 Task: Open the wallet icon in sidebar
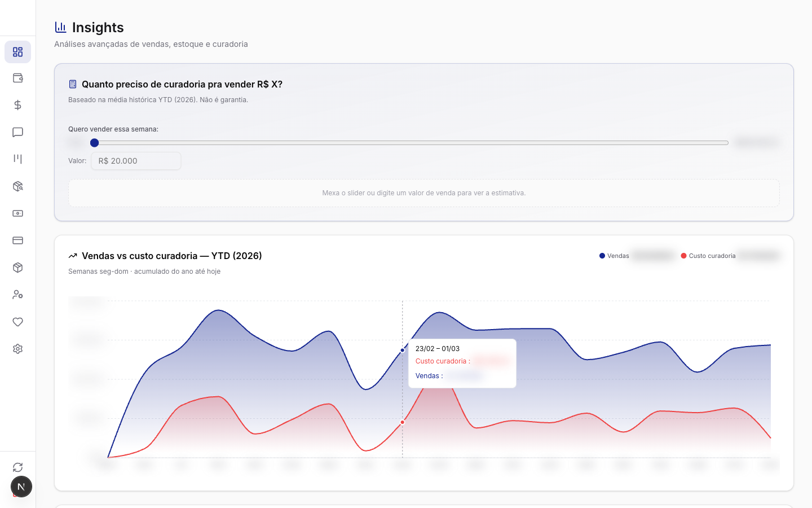[x=17, y=78]
